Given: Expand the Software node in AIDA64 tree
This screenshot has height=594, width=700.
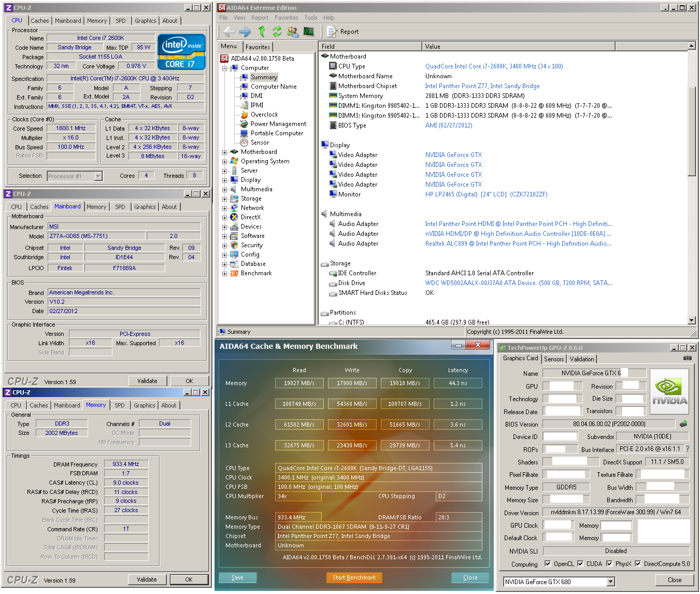Looking at the screenshot, I should (224, 236).
